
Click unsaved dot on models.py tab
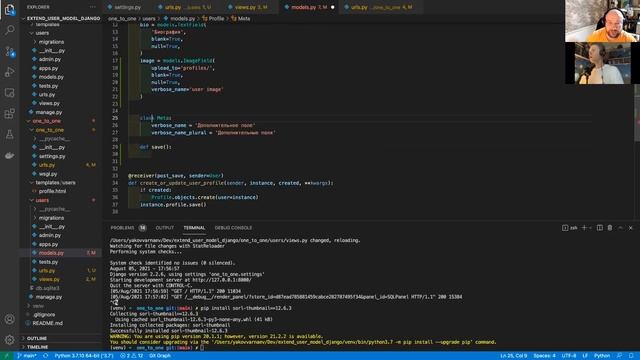[x=333, y=7]
